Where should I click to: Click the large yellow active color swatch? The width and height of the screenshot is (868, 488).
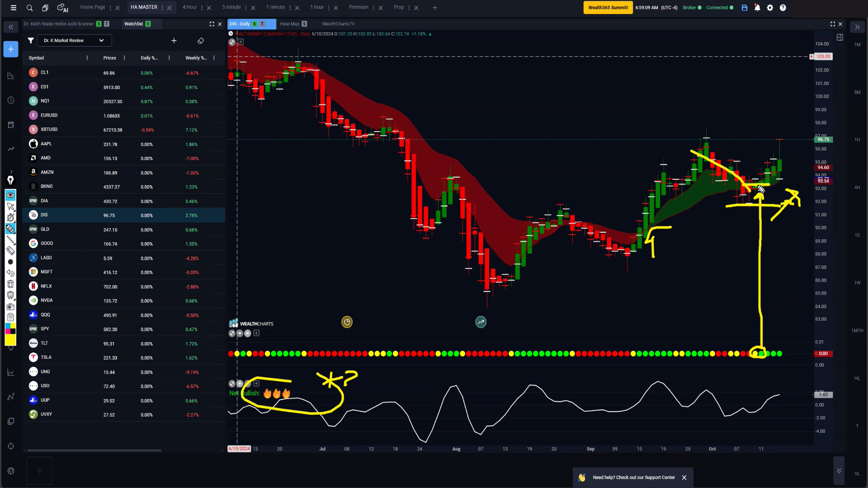(10, 340)
